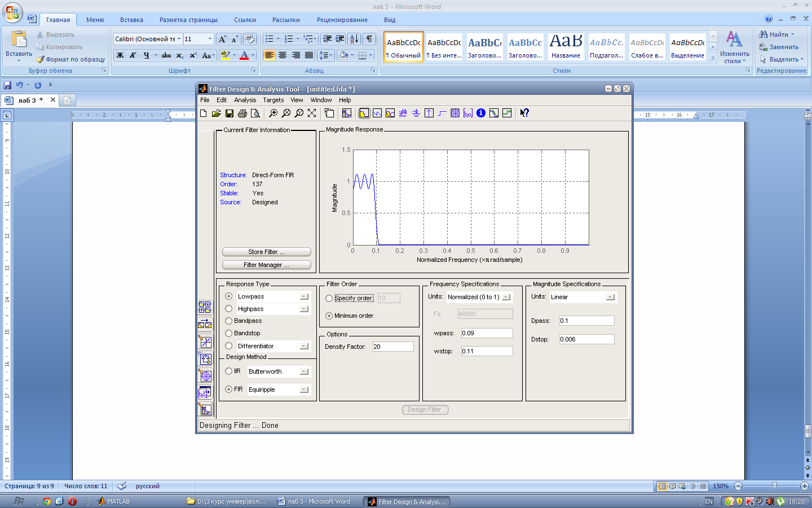The height and width of the screenshot is (508, 812).
Task: Open Import Filter sidebar panel
Action: click(x=205, y=393)
